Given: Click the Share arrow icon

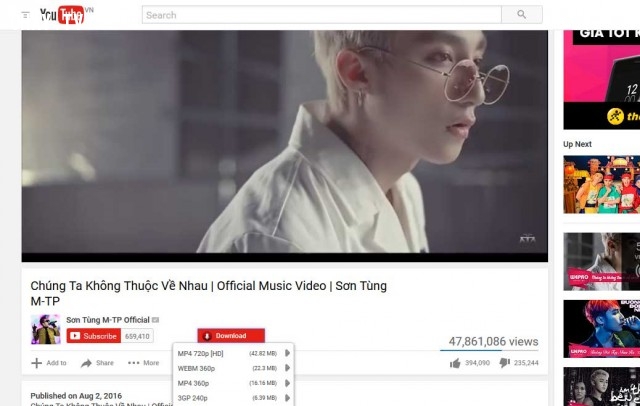Looking at the screenshot, I should click(x=86, y=363).
